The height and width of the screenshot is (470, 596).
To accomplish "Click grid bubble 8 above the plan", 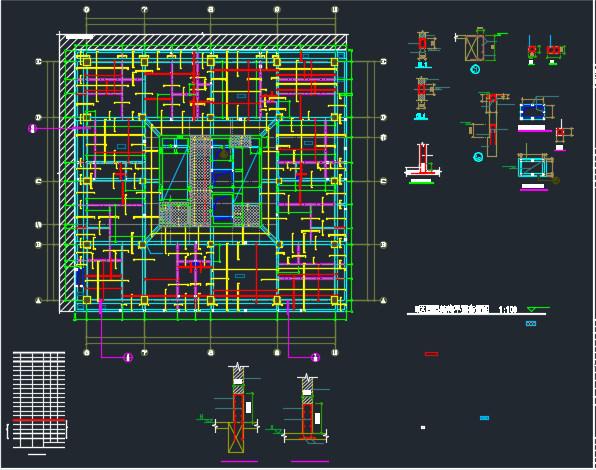I will click(x=211, y=9).
